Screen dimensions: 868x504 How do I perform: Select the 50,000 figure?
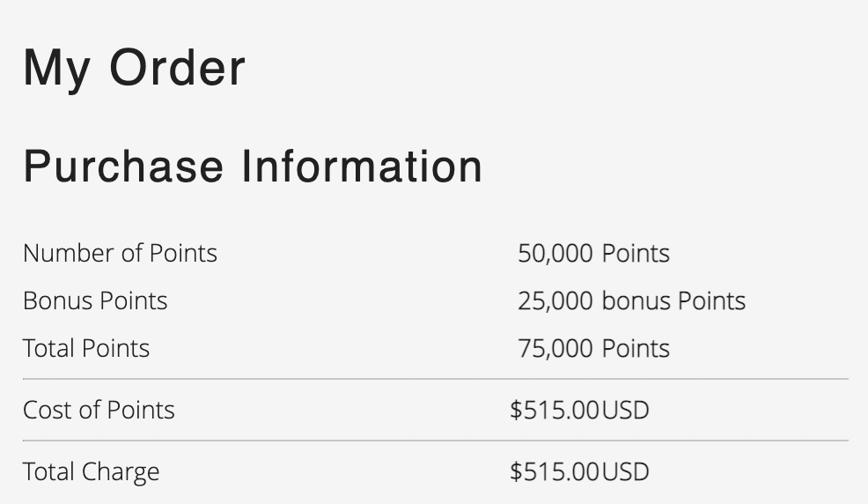coord(555,254)
